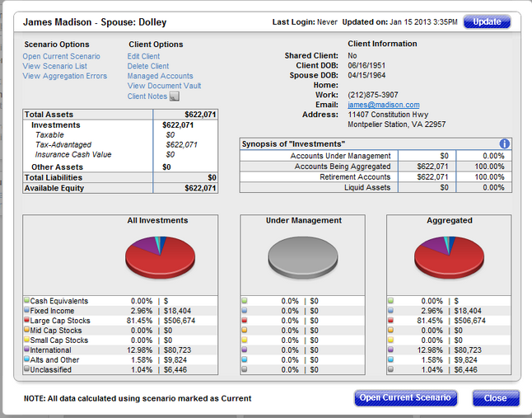Click the Total Liabilities row label

pos(54,177)
